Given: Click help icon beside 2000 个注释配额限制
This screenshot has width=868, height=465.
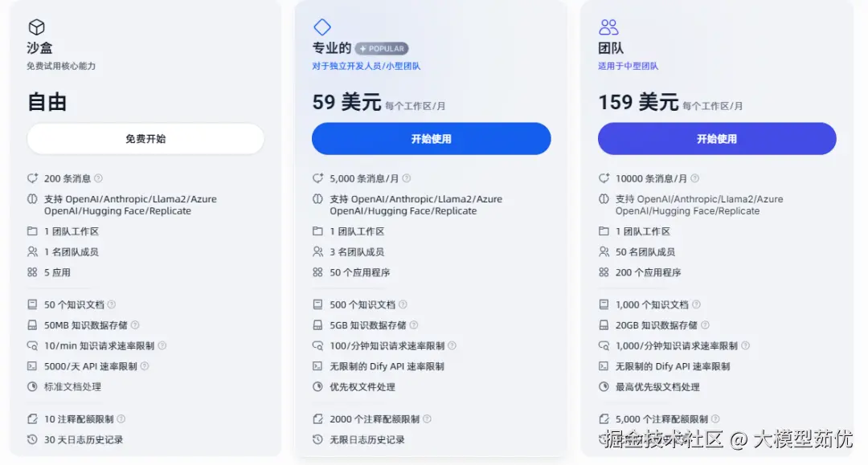Looking at the screenshot, I should point(427,419).
